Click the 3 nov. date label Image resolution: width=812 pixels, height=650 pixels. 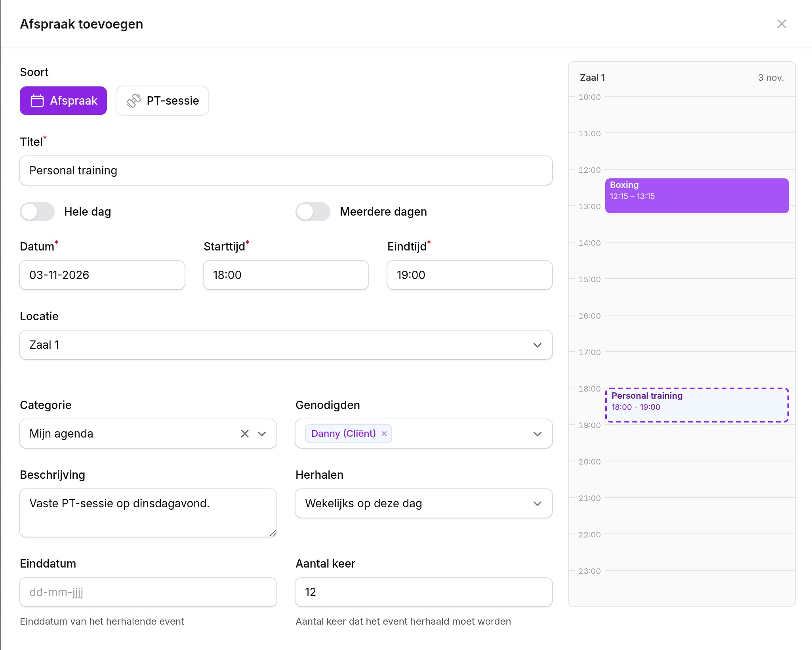[771, 78]
